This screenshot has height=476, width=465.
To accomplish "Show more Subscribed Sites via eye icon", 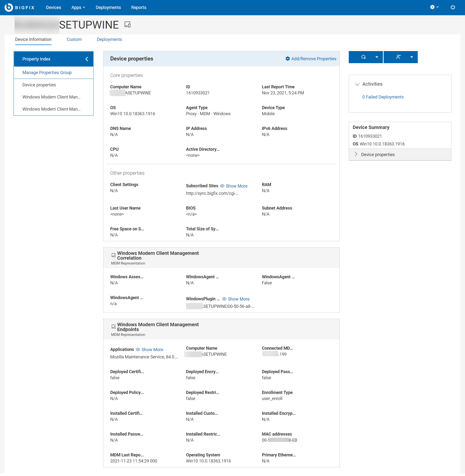I will [x=222, y=186].
